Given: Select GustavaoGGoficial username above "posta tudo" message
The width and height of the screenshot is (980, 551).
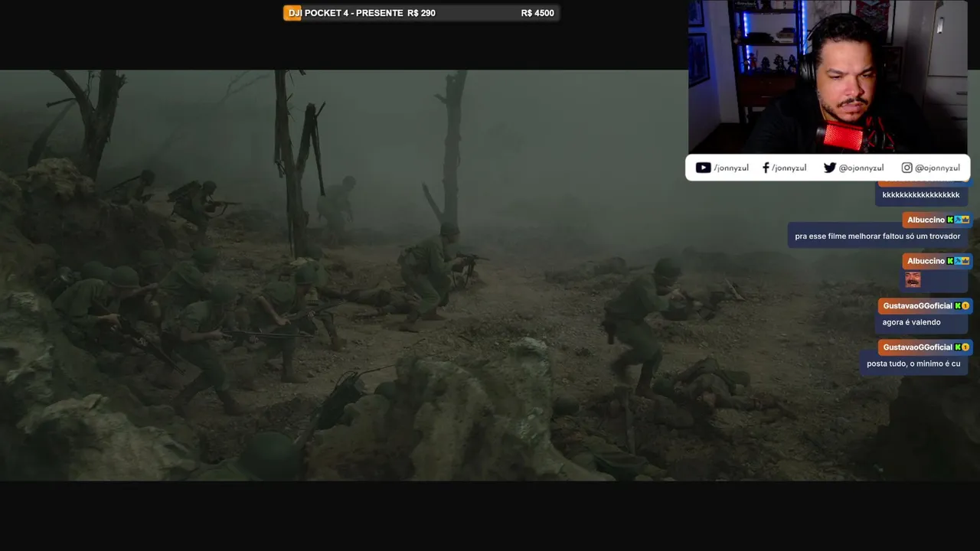Looking at the screenshot, I should coord(917,347).
